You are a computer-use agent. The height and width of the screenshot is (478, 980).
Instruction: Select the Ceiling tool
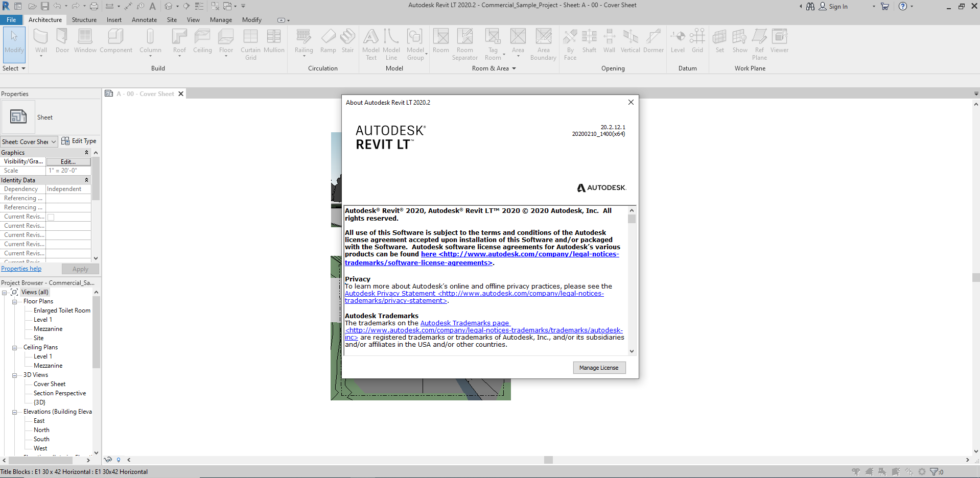point(202,41)
